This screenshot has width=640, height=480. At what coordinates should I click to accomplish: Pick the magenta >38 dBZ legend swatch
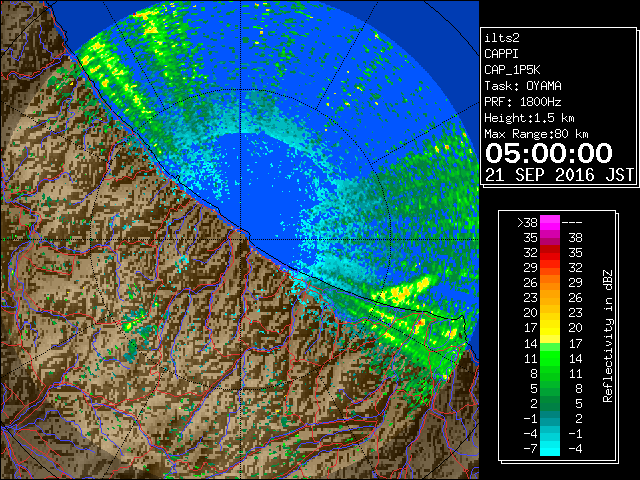click(x=550, y=222)
